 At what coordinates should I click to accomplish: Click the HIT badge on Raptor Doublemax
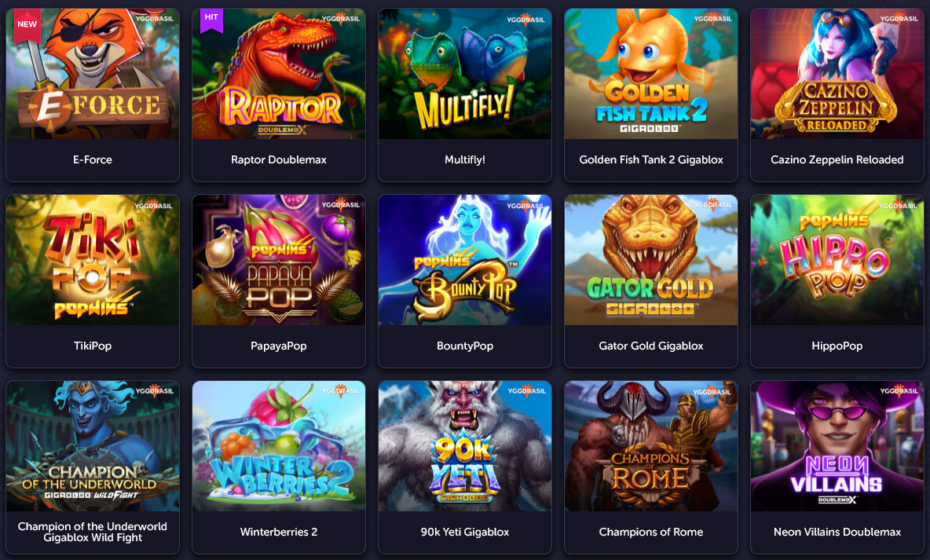[211, 18]
